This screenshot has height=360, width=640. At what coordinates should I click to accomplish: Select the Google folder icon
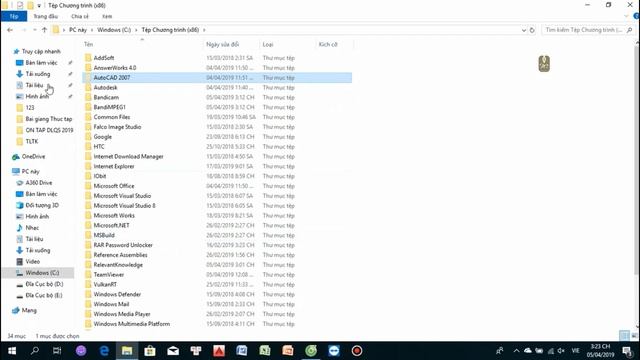pos(88,137)
